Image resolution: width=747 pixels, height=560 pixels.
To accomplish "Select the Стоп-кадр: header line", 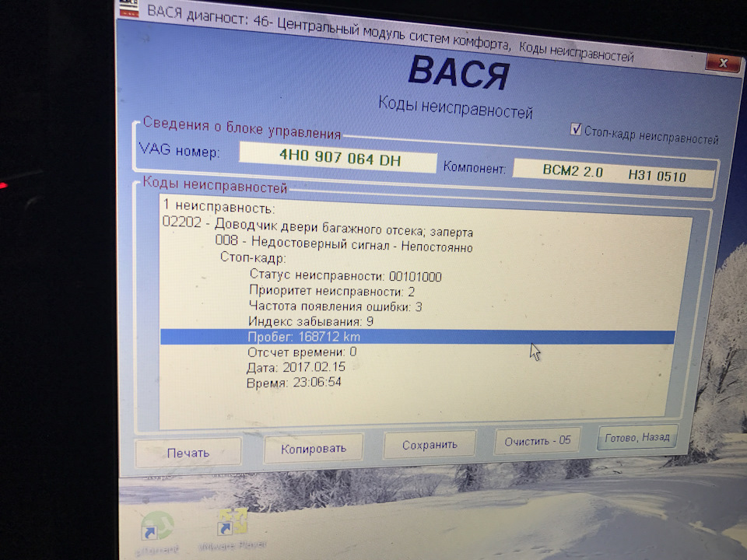I will [x=253, y=257].
